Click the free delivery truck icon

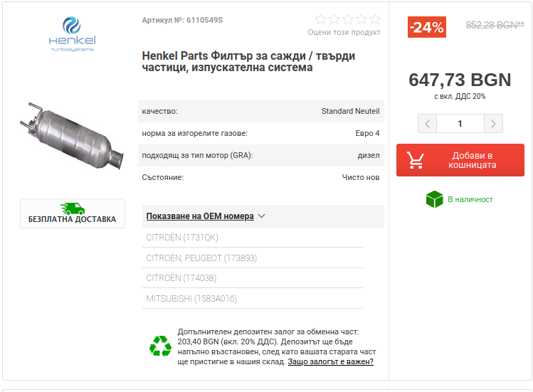click(x=73, y=208)
